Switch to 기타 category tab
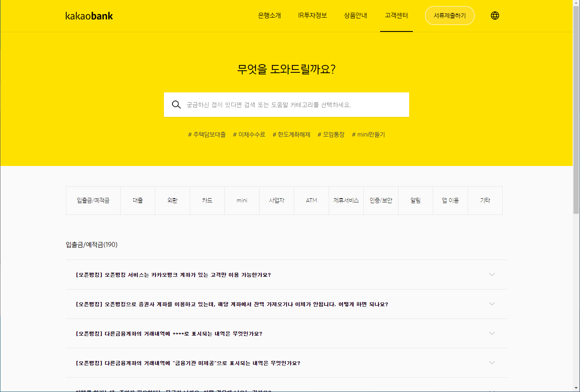580x392 pixels. (485, 201)
